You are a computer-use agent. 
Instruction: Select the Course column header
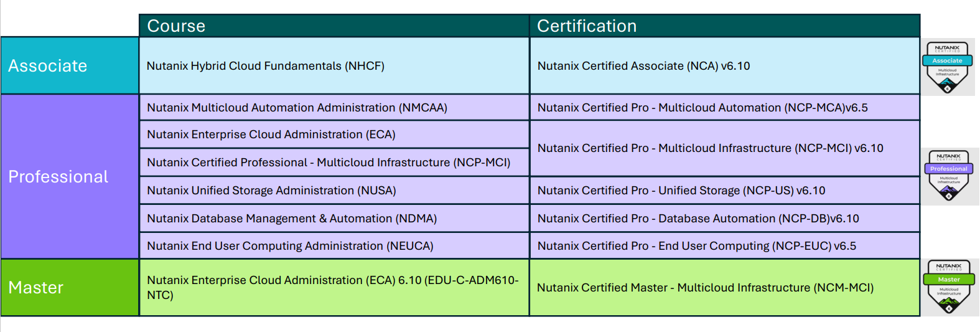pos(176,26)
